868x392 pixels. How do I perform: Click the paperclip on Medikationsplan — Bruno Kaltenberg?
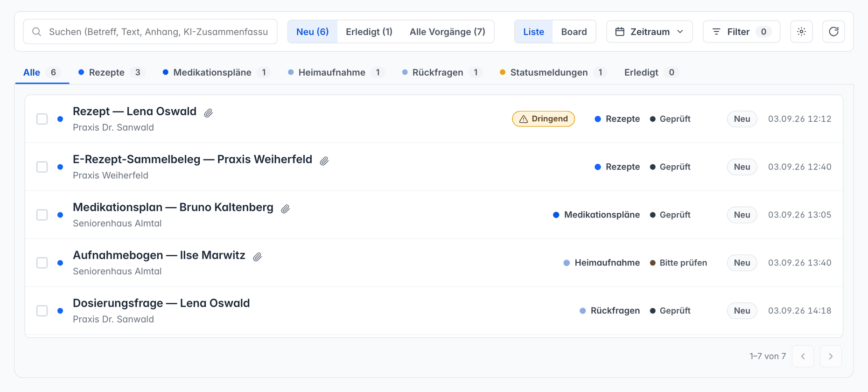tap(286, 209)
